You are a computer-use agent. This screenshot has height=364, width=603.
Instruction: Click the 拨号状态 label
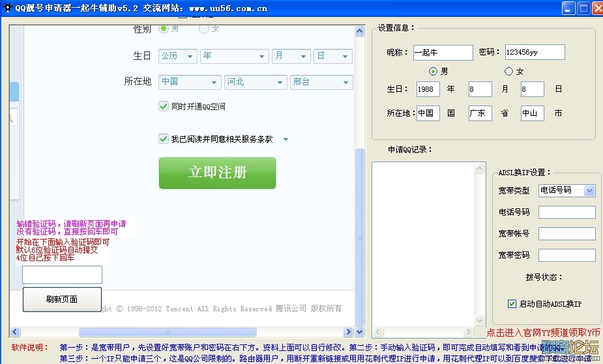click(x=544, y=277)
